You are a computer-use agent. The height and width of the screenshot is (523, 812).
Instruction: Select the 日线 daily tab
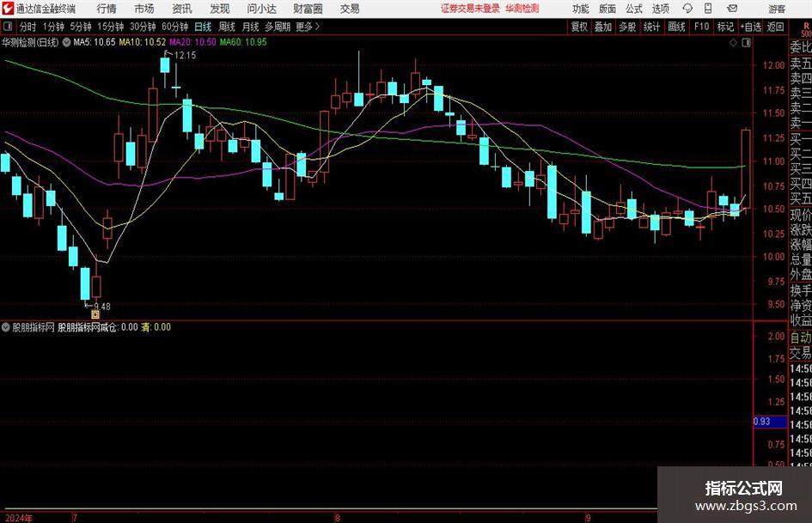click(x=203, y=27)
